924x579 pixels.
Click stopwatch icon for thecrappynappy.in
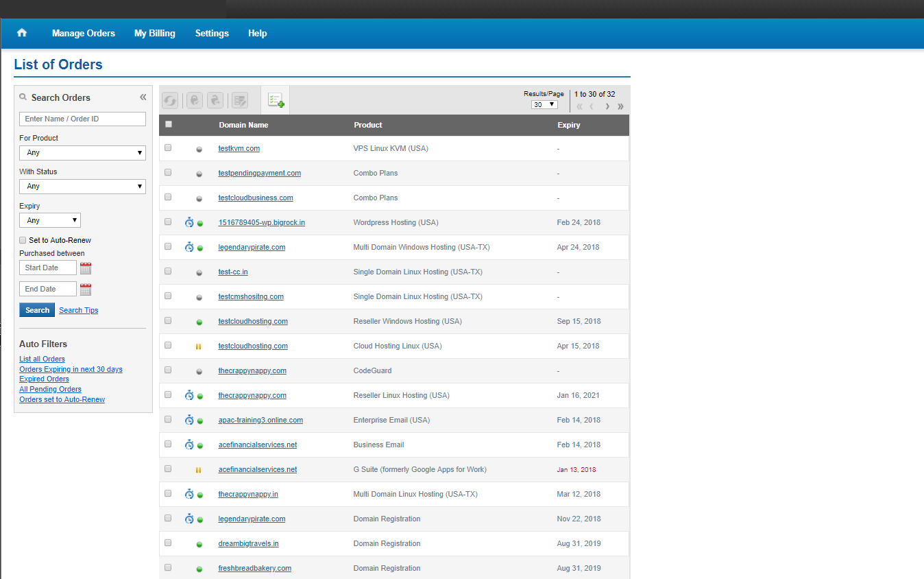[189, 494]
